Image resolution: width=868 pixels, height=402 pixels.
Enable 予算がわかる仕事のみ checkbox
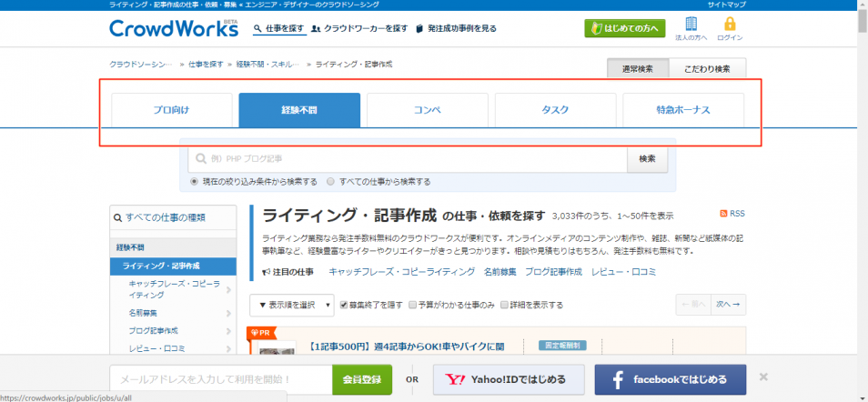point(412,305)
